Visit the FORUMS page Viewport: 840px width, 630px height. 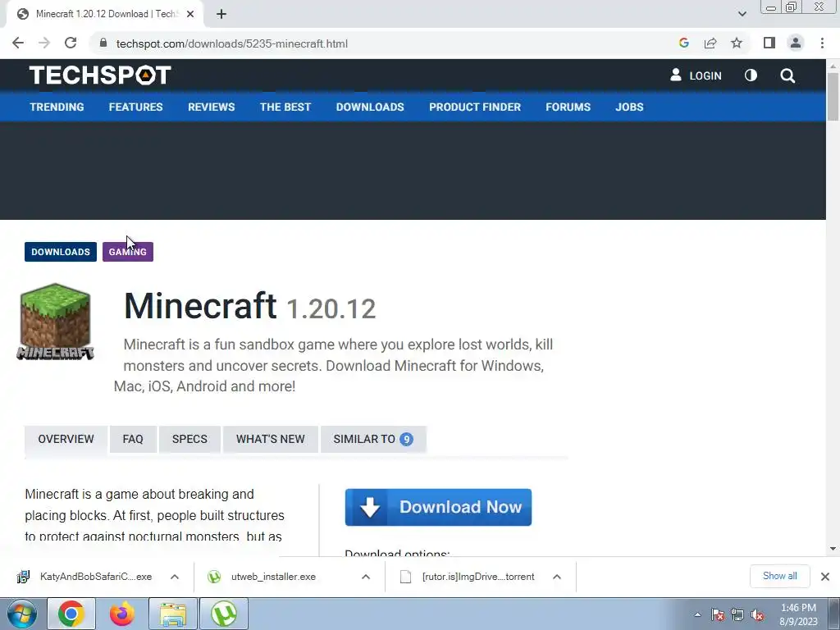coord(568,107)
